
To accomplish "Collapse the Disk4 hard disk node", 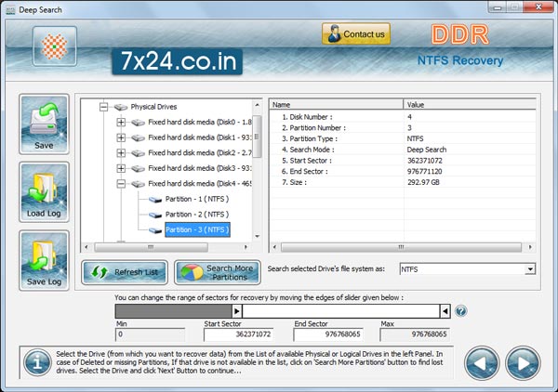I will [121, 184].
